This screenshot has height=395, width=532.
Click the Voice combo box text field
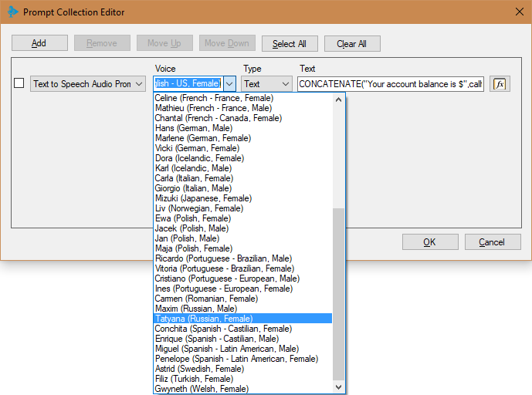[188, 83]
